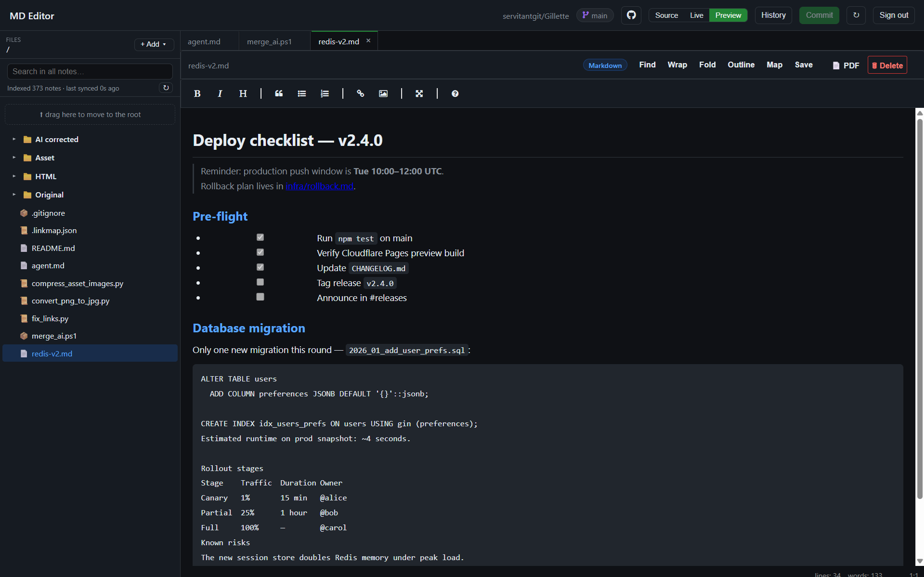
Task: Delete the current note
Action: click(887, 65)
